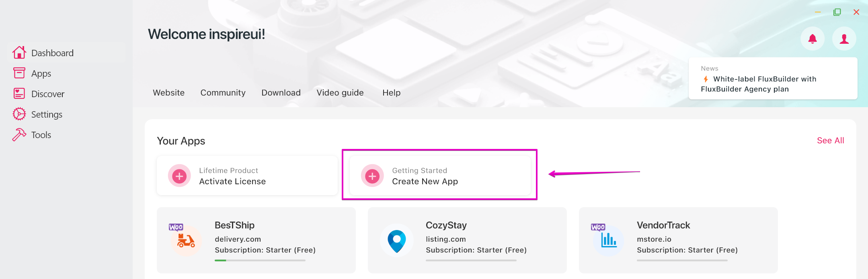This screenshot has height=279, width=868.
Task: Open the Website tab
Action: (169, 93)
